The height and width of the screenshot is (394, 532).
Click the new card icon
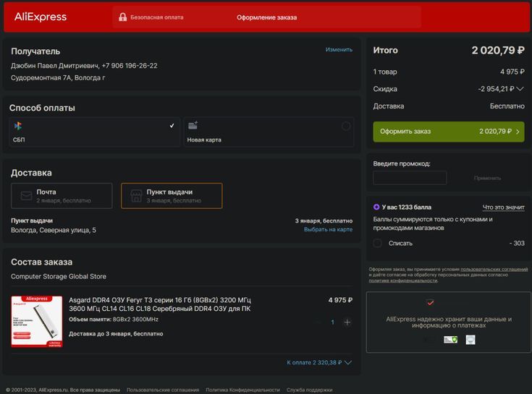[x=193, y=125]
